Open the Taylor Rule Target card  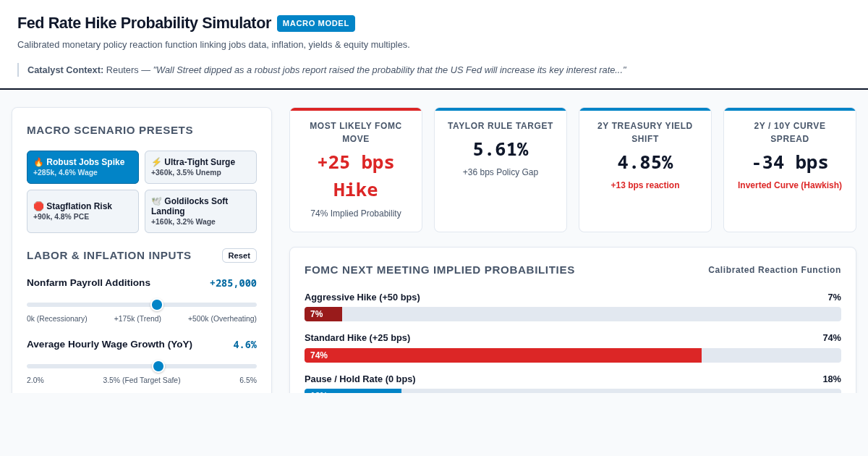501,170
